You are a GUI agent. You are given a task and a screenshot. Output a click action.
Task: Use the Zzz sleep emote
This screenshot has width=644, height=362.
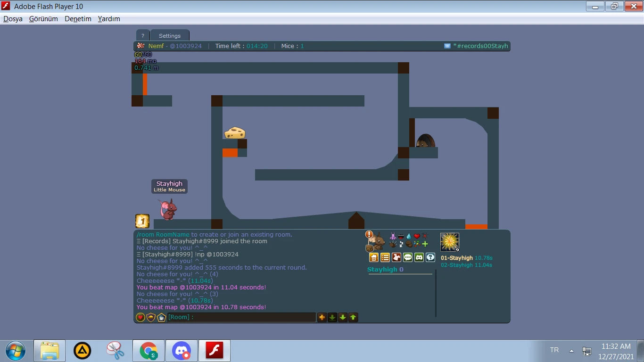coord(401,244)
